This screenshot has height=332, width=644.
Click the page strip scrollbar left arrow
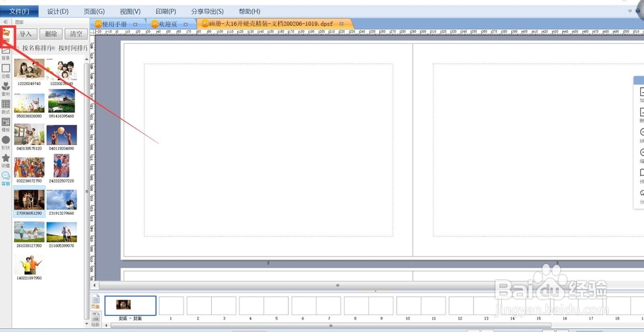tap(107, 326)
